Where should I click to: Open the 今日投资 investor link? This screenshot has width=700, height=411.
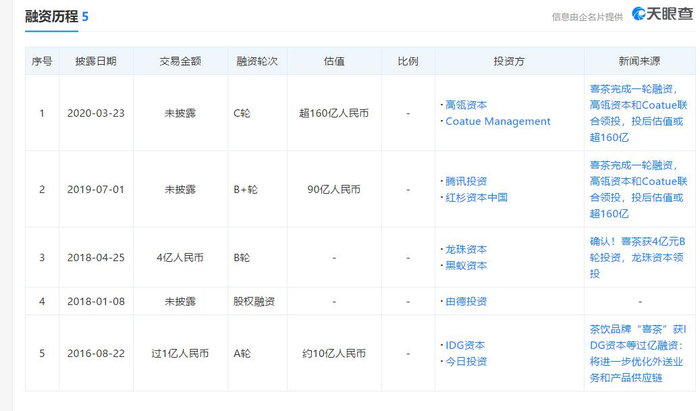(466, 361)
